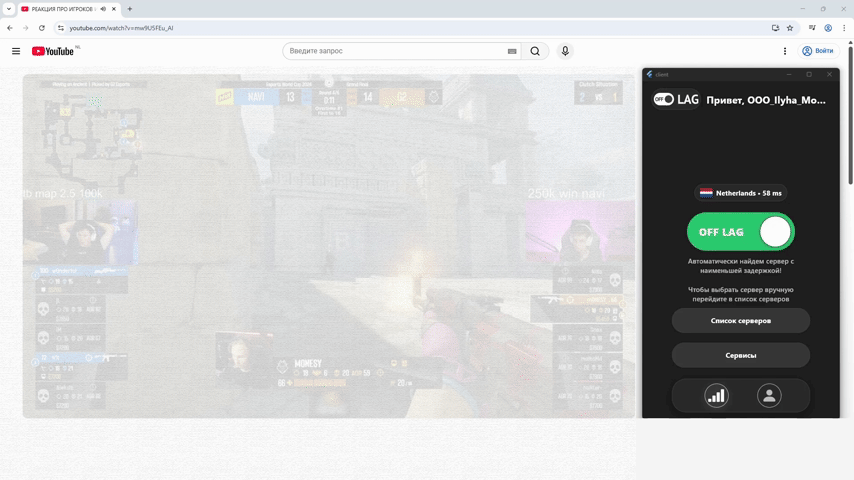Screen dimensions: 854x480
Task: Bookmark this page with the star icon
Action: click(x=790, y=28)
